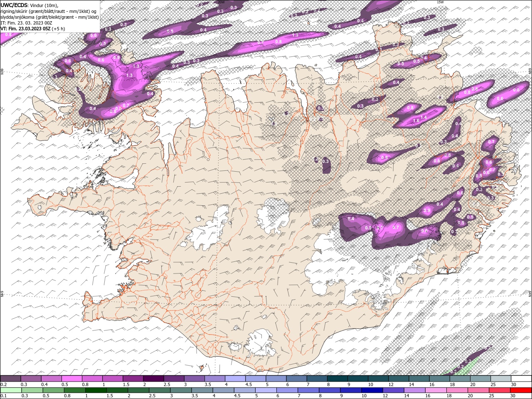Click the 'IT: Fim. 23. 03. 2023 00Z' line

pos(26,23)
